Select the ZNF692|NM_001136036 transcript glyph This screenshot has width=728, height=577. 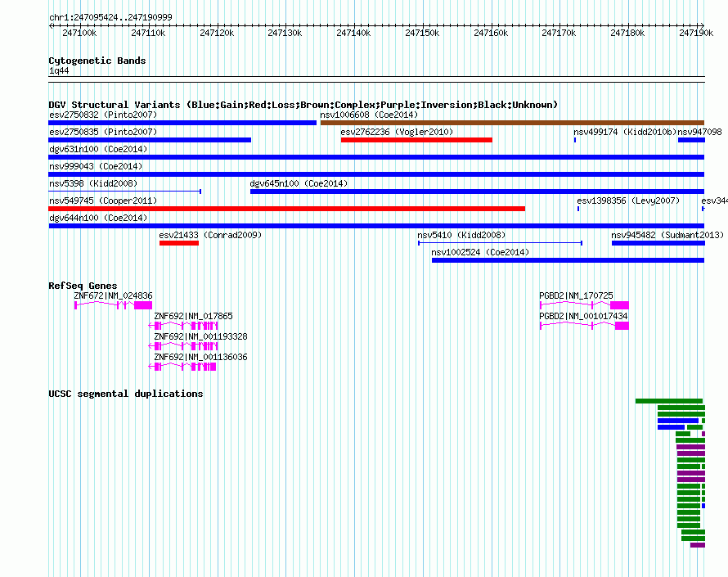tap(182, 367)
